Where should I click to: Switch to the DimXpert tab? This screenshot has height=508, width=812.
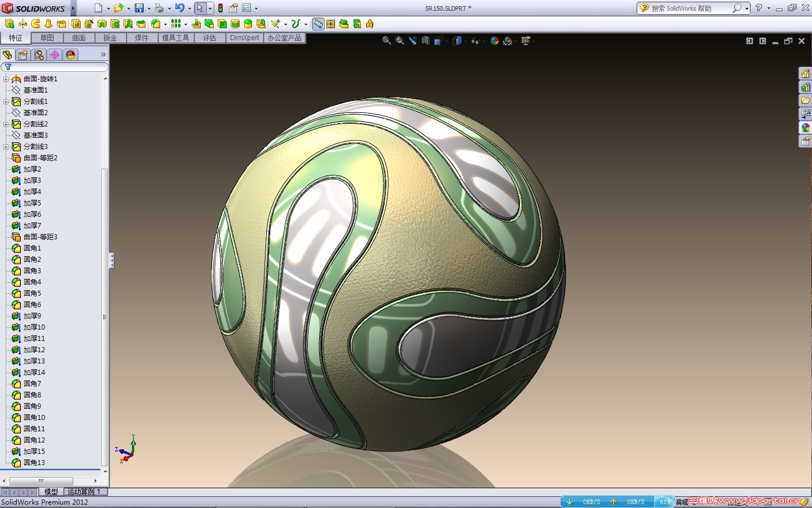coord(245,38)
